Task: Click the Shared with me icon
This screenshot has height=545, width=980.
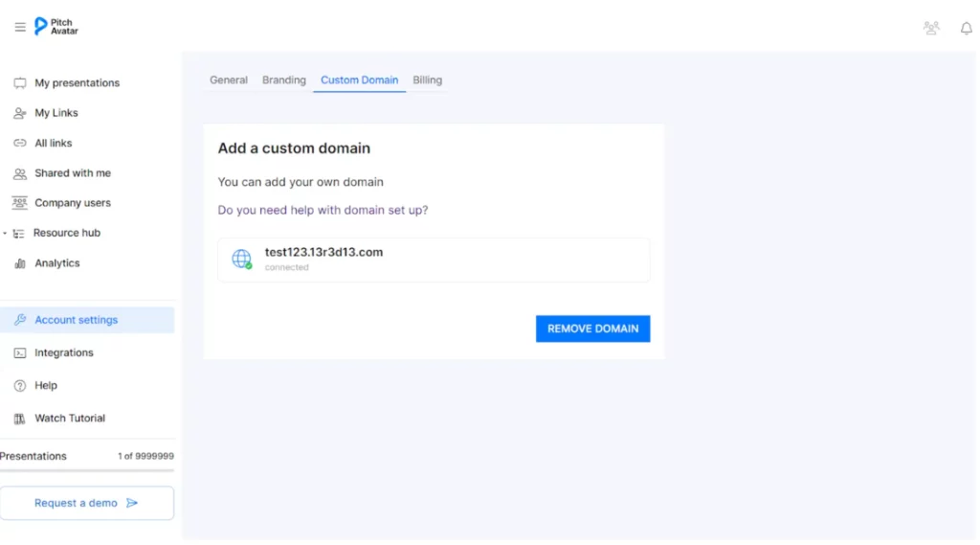Action: point(20,173)
